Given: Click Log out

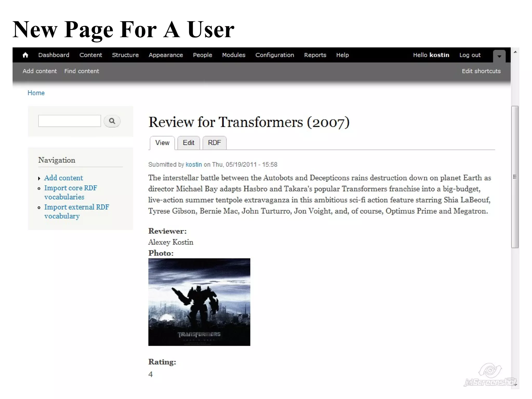Looking at the screenshot, I should (470, 55).
